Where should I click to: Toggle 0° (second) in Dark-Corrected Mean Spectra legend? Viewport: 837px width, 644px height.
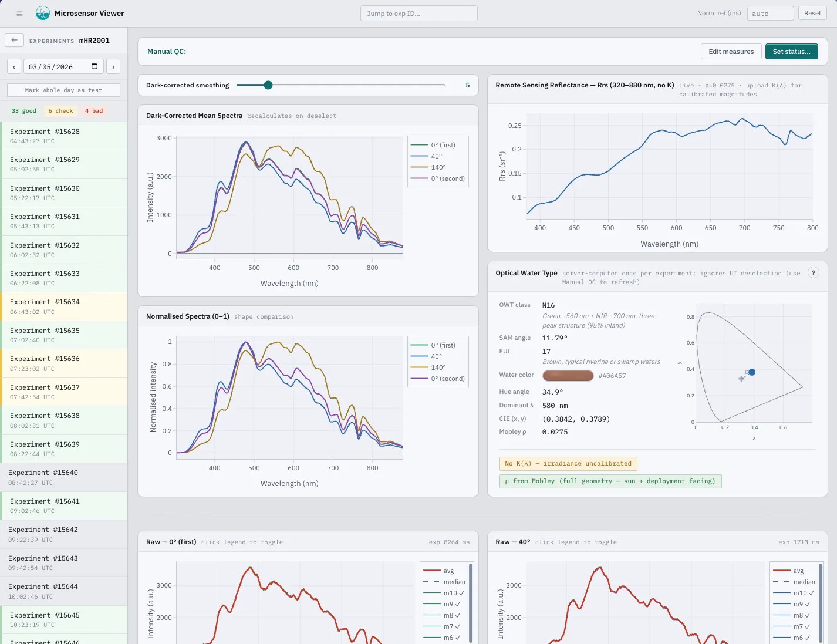438,178
